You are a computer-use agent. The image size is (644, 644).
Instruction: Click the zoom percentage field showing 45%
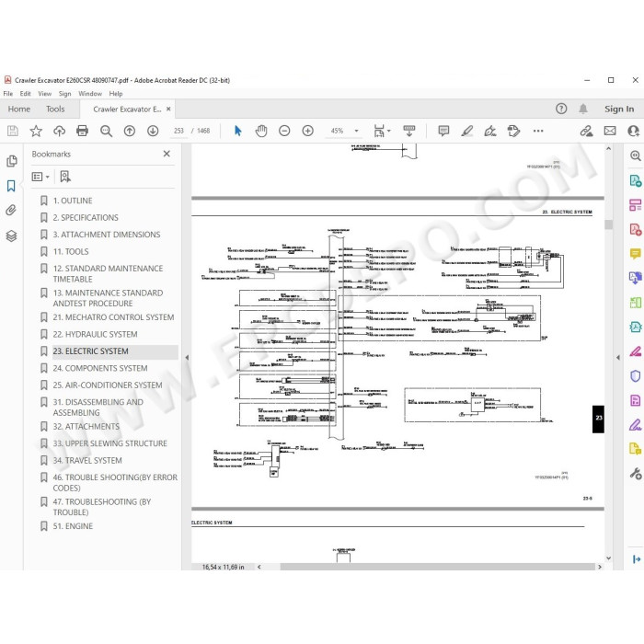click(x=337, y=131)
